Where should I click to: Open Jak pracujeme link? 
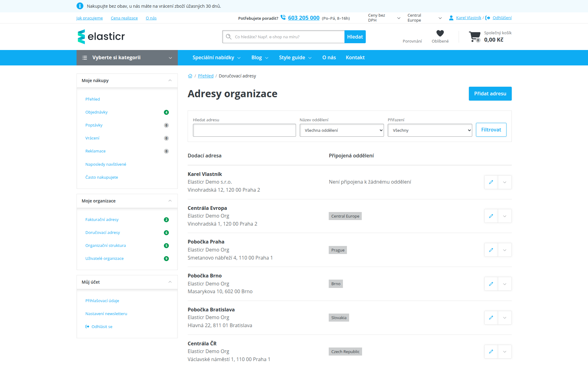click(90, 18)
